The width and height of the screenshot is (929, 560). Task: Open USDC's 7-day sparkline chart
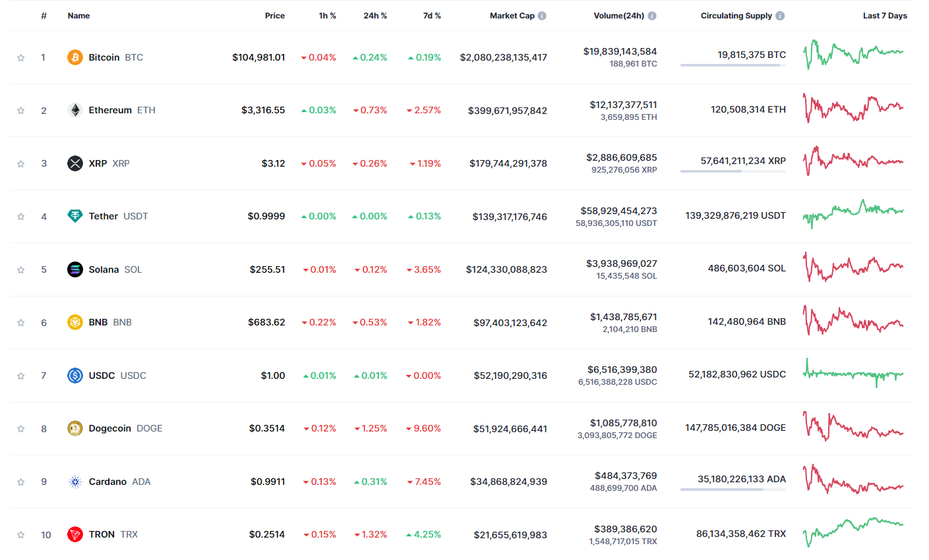pyautogui.click(x=853, y=373)
